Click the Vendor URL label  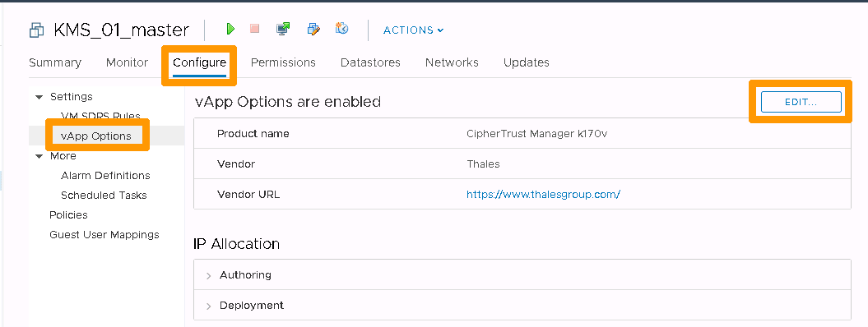pos(248,195)
